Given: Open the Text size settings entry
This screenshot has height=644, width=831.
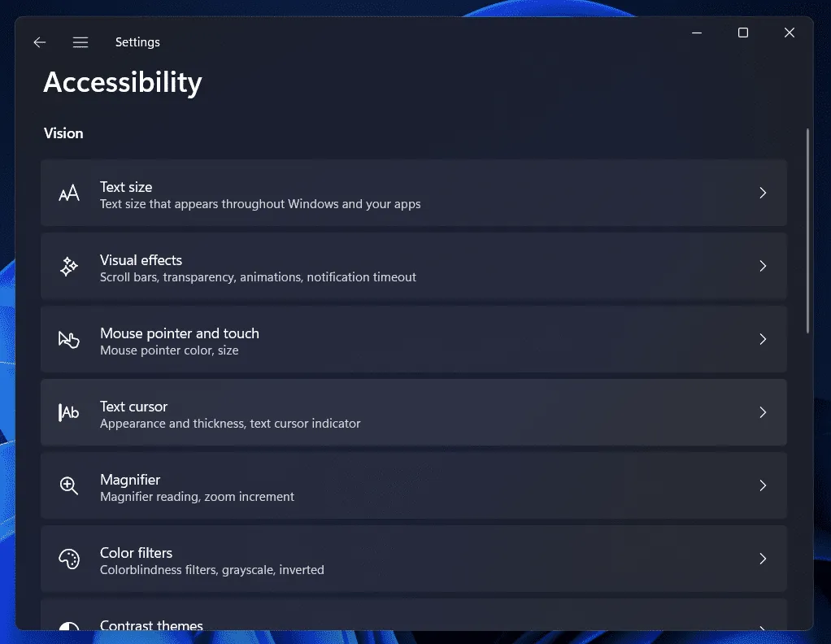Looking at the screenshot, I should click(x=414, y=193).
